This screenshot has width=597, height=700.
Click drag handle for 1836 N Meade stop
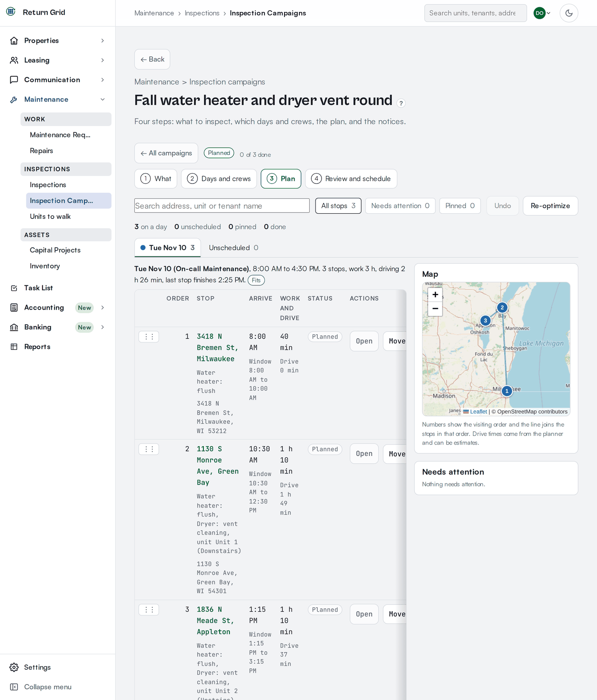tap(149, 610)
